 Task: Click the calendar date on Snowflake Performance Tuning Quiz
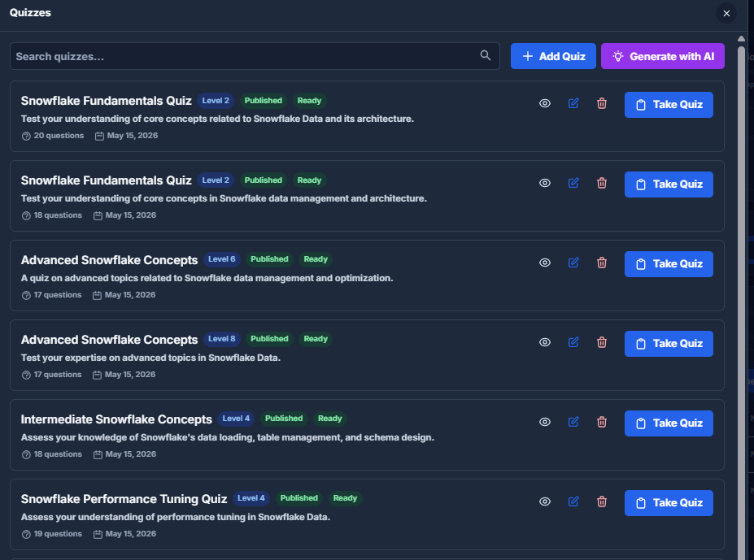(x=131, y=534)
